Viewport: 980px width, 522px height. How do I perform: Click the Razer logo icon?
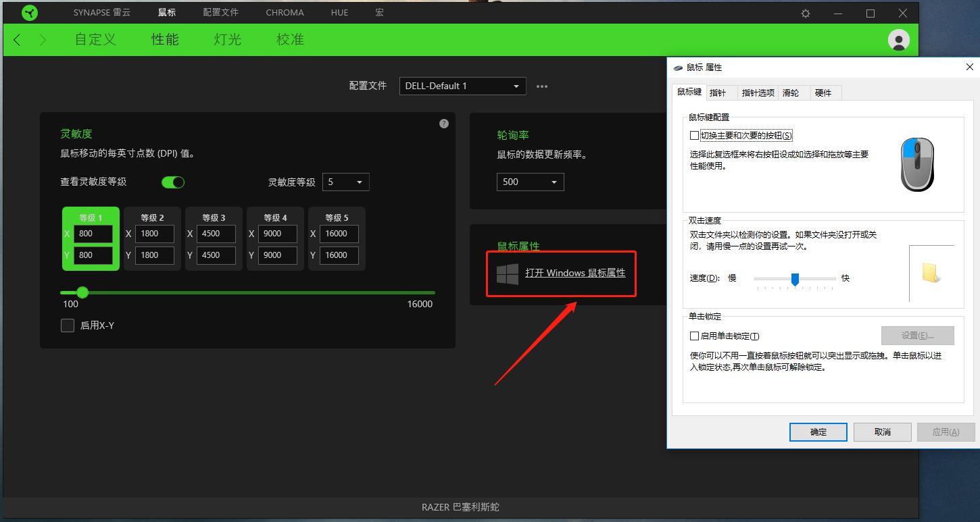coord(28,12)
